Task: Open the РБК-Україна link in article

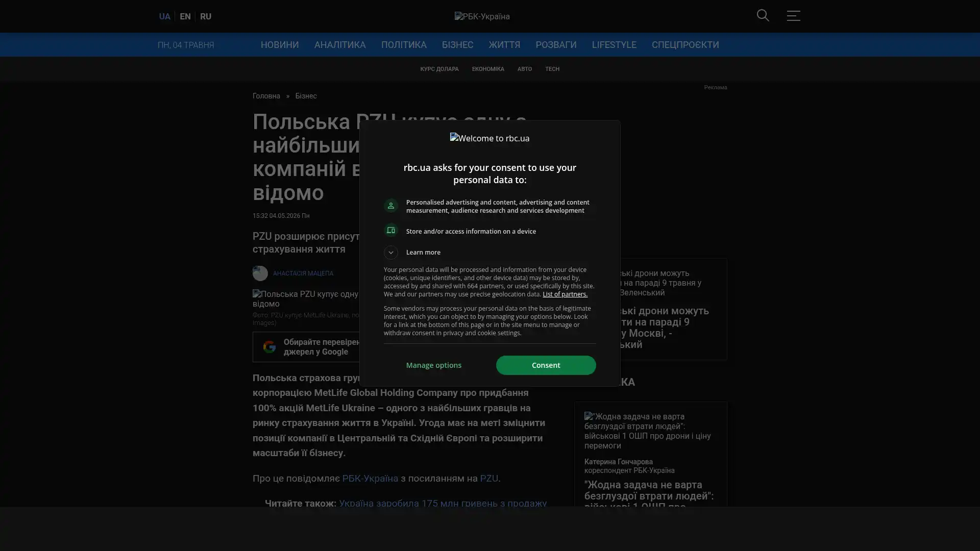Action: pyautogui.click(x=370, y=479)
